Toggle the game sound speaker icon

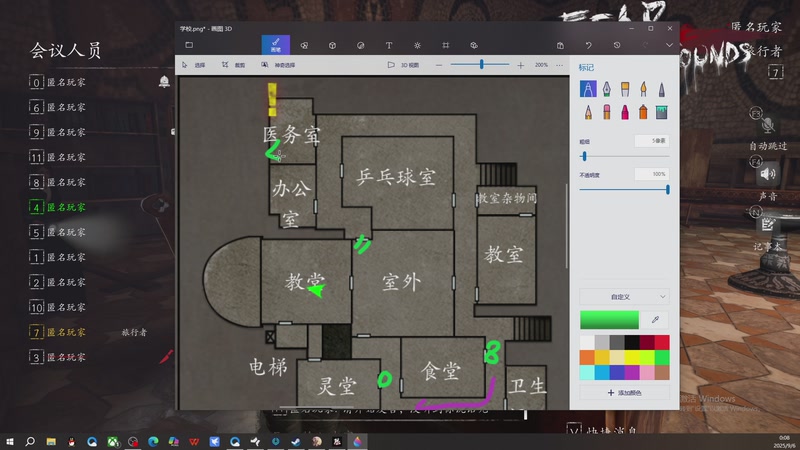[768, 174]
